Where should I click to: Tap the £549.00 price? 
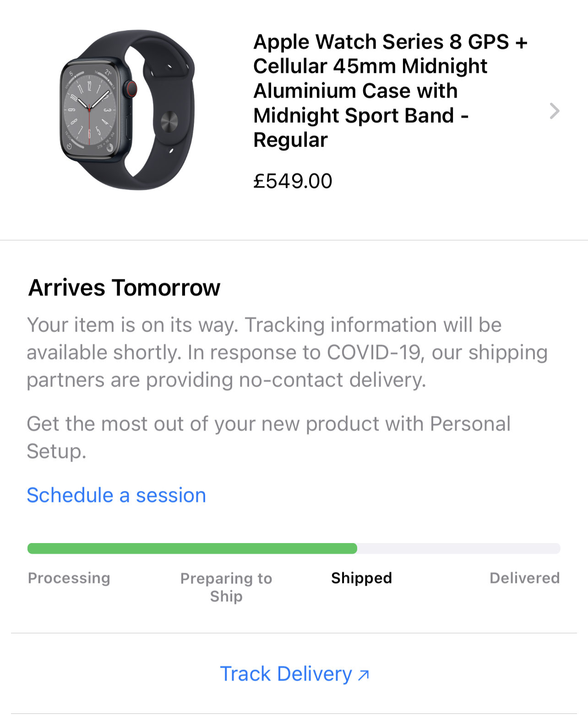tap(293, 181)
